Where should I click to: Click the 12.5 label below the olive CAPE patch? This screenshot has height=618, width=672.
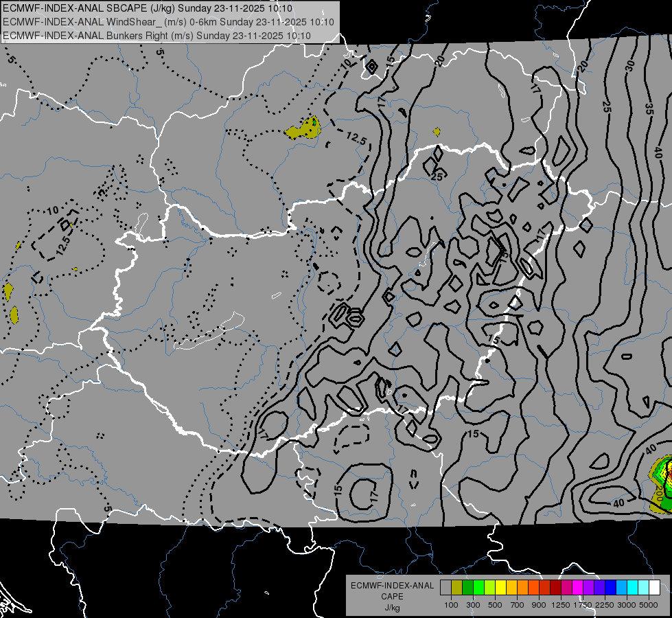pos(356,138)
